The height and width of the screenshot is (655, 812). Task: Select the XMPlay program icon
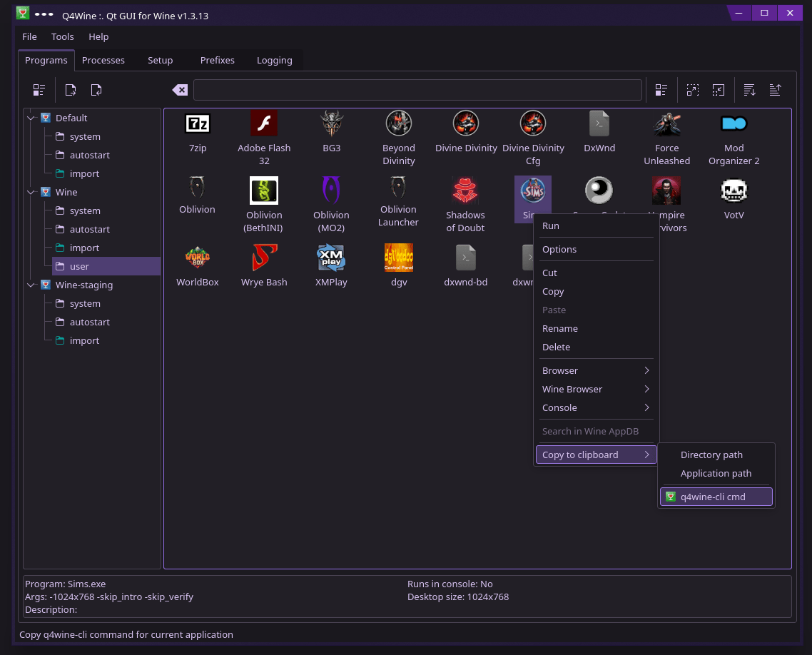point(331,258)
